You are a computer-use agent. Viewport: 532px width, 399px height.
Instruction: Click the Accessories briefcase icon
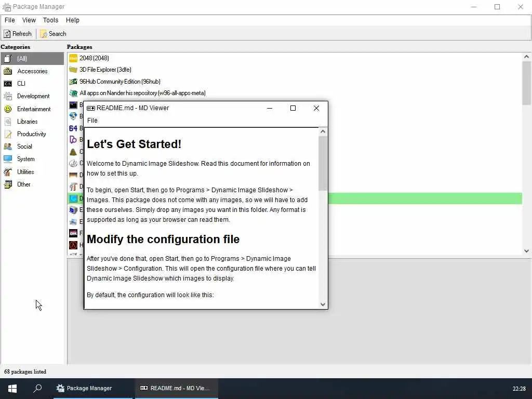click(8, 71)
